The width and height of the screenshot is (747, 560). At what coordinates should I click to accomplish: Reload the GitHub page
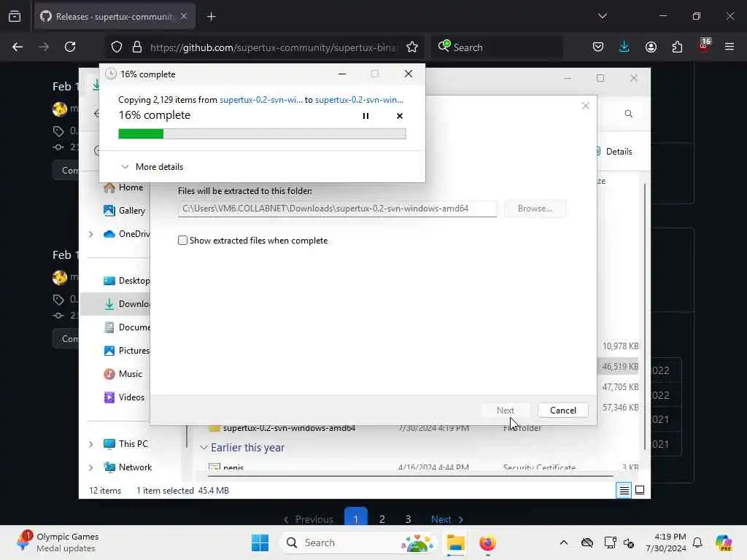click(70, 47)
